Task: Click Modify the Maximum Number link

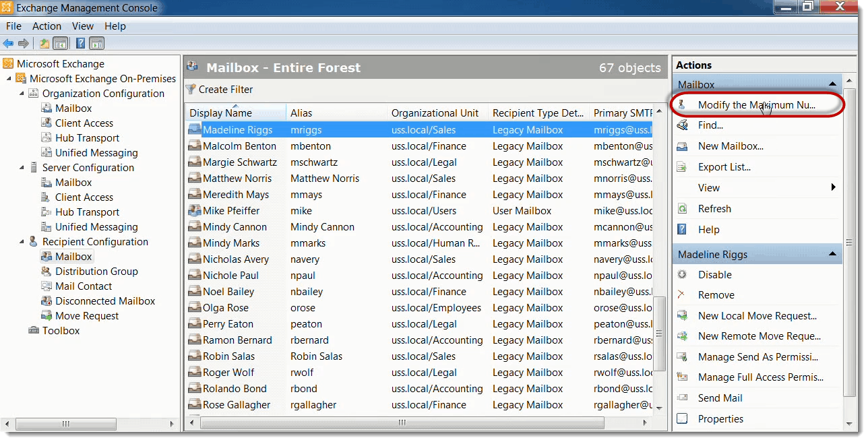Action: pos(756,105)
